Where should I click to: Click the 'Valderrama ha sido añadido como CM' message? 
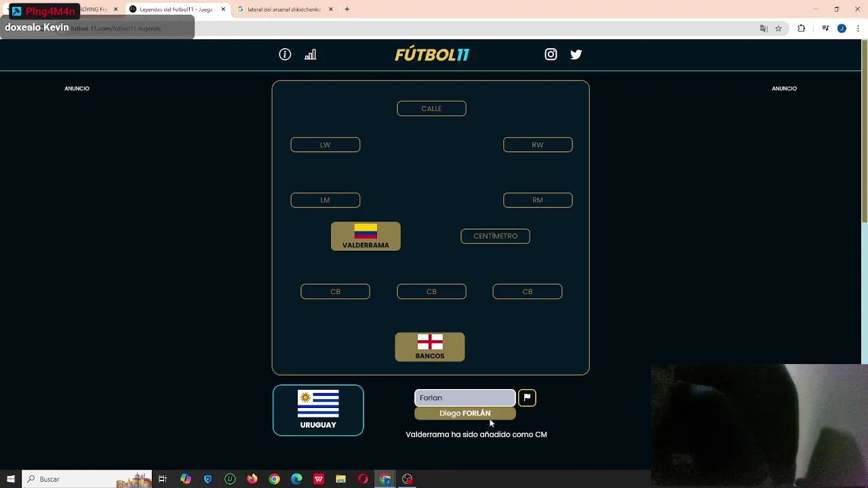[476, 434]
